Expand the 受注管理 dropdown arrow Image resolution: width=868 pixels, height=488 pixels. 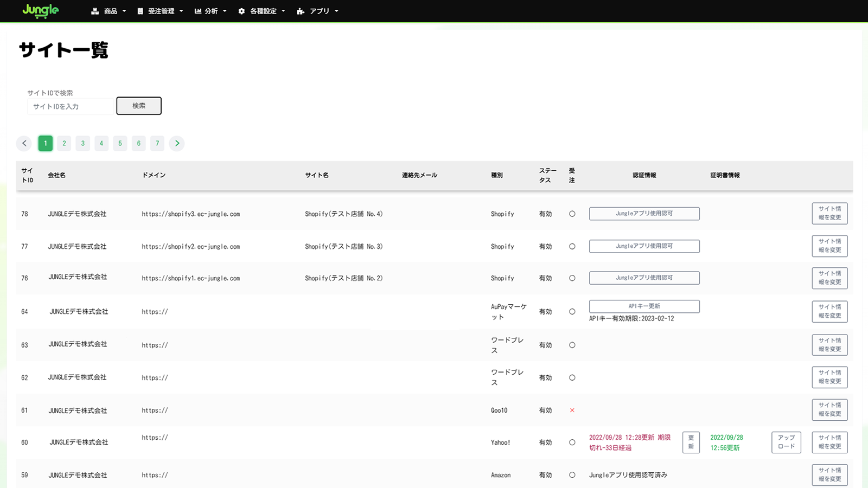click(181, 11)
